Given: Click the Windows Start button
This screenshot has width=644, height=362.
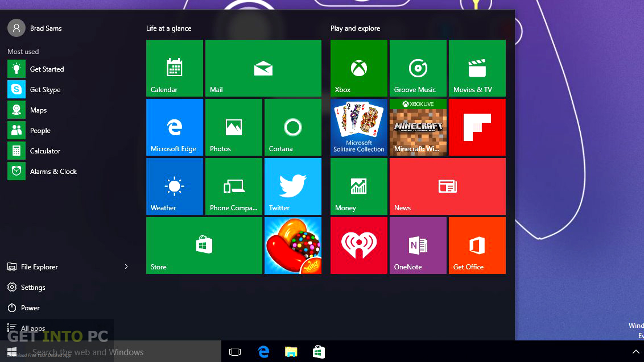Looking at the screenshot, I should [12, 352].
